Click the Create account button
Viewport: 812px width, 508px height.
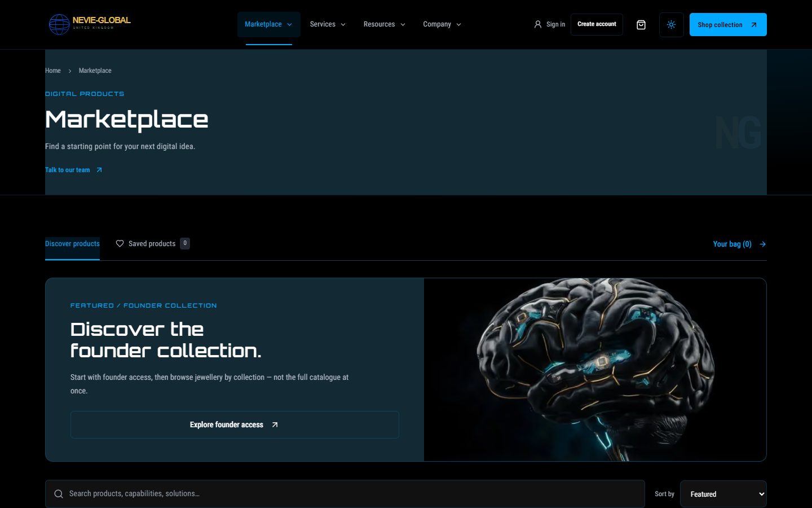tap(597, 24)
